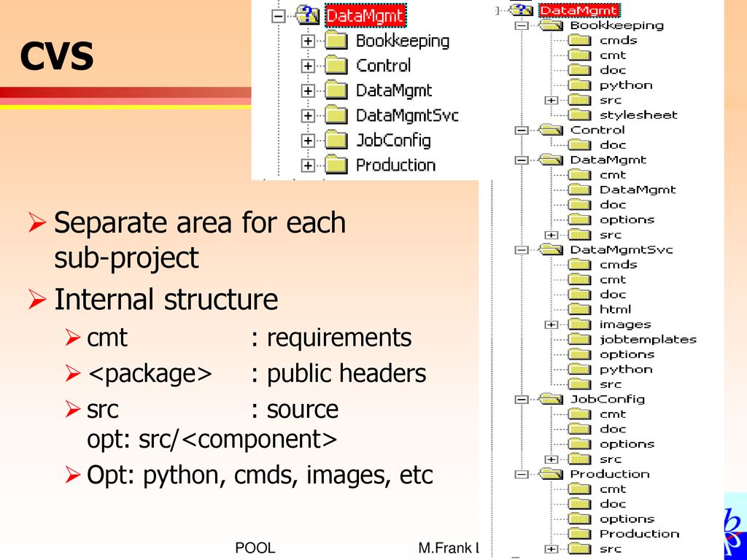Collapse the DataMgmt root in the collapsed tree
Viewport: 747px width, 560px height.
(278, 16)
